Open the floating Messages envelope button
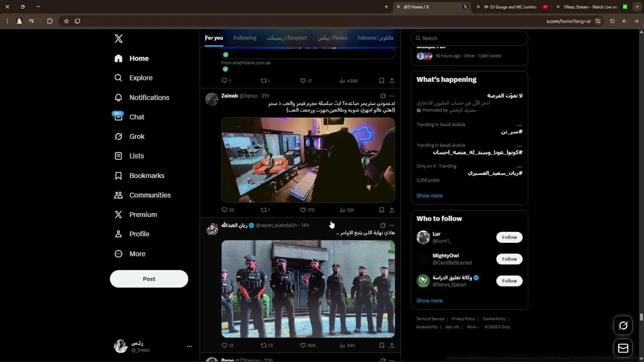Image resolution: width=644 pixels, height=362 pixels. click(623, 348)
